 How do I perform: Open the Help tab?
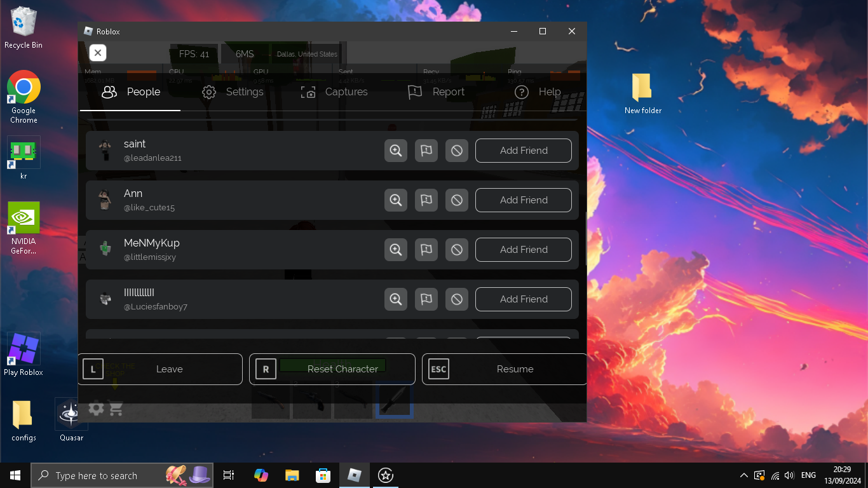[538, 92]
